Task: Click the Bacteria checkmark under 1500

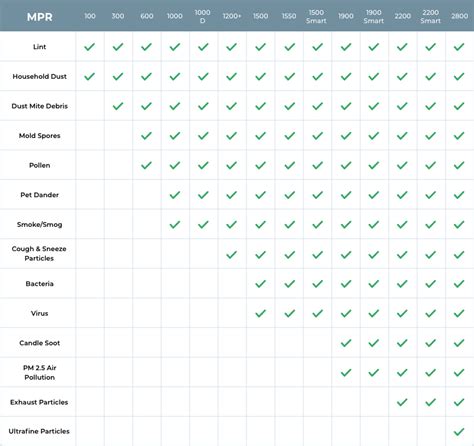Action: point(260,284)
